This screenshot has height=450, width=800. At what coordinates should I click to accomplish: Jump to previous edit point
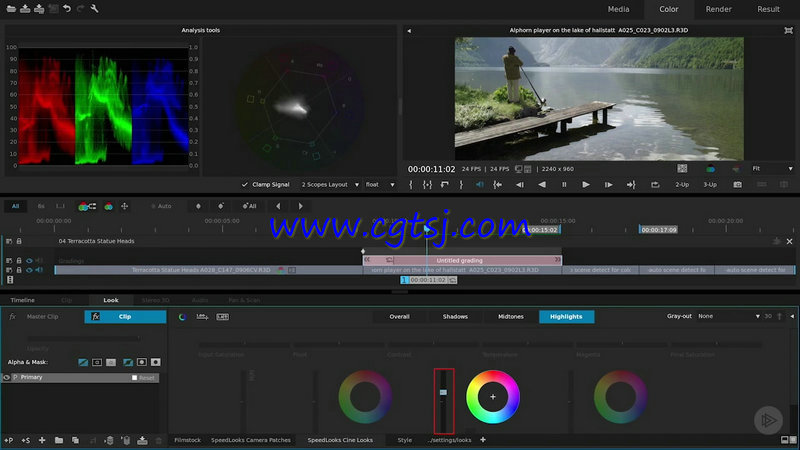497,185
